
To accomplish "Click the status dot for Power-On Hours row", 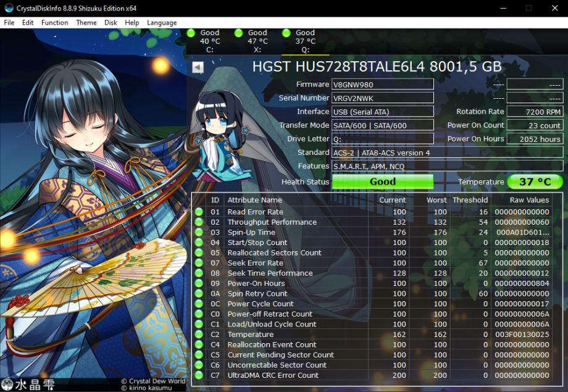I will pos(199,283).
